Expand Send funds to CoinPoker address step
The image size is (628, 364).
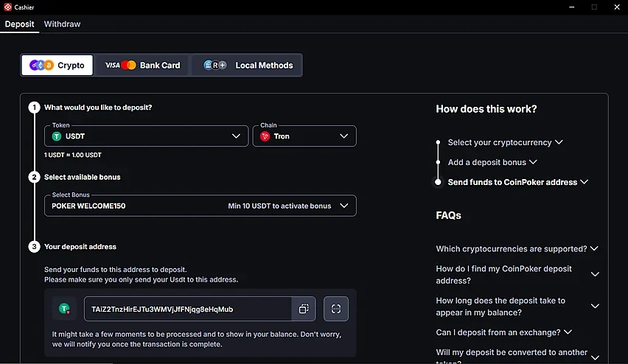pos(518,182)
